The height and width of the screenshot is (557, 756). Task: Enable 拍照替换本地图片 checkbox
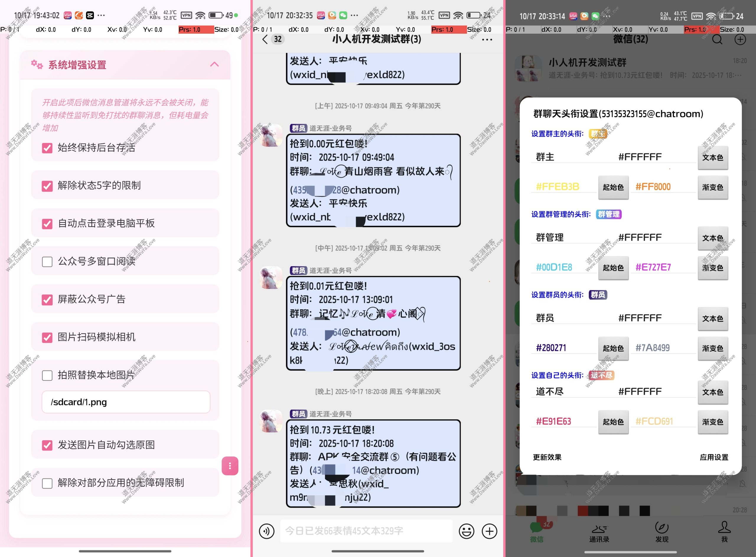tap(47, 375)
